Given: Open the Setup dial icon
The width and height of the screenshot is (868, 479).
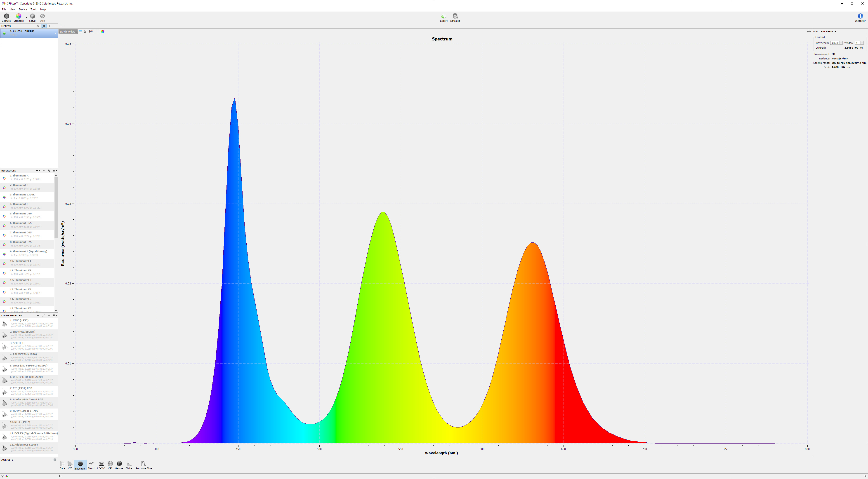Looking at the screenshot, I should coord(32,16).
